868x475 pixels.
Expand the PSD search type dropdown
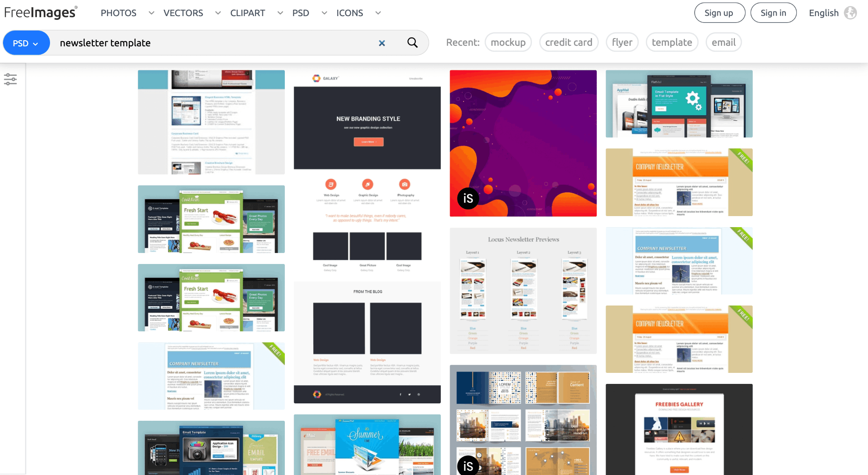pos(26,43)
